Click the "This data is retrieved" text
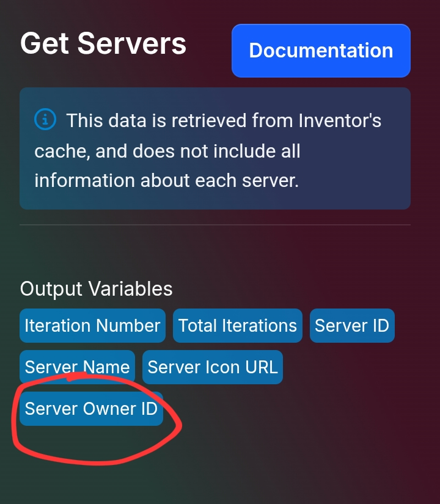This screenshot has height=504, width=440. click(157, 120)
